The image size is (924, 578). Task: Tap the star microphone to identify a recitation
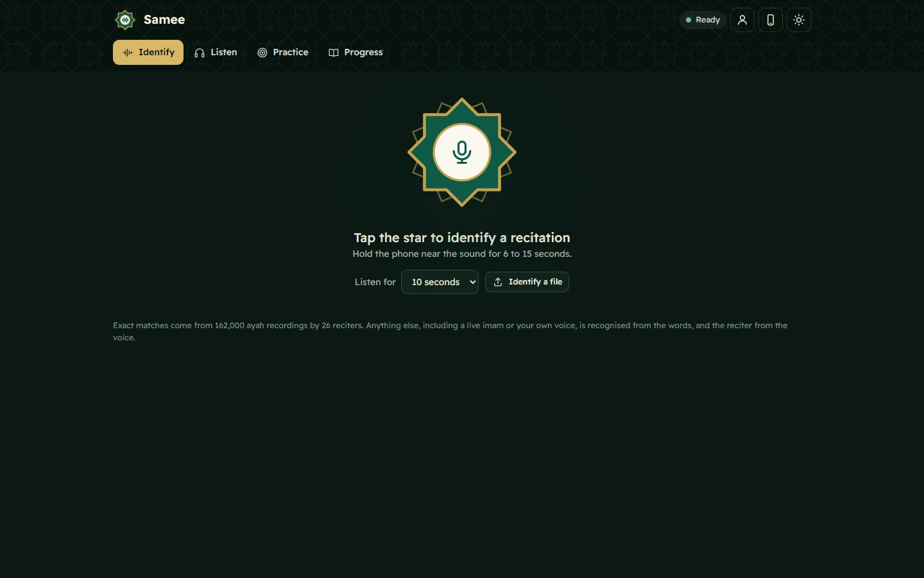(462, 152)
